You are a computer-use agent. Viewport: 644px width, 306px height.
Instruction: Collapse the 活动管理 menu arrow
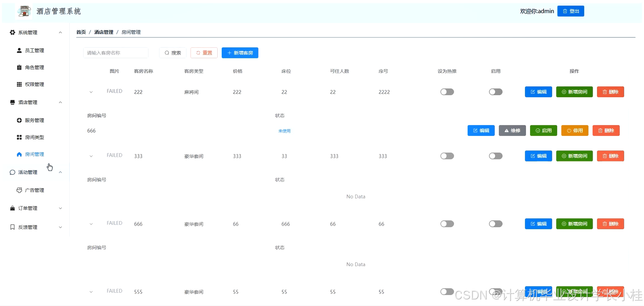[60, 172]
